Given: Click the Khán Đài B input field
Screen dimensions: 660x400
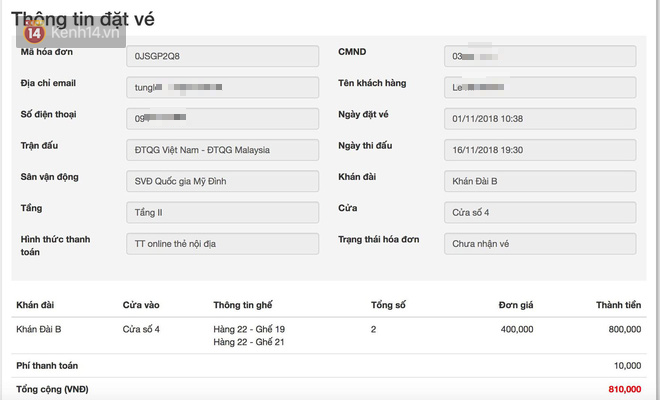Looking at the screenshot, I should pos(540,182).
